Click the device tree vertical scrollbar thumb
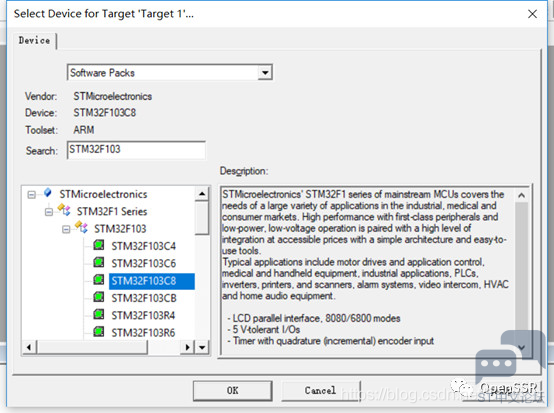This screenshot has height=413, width=554. 202,218
